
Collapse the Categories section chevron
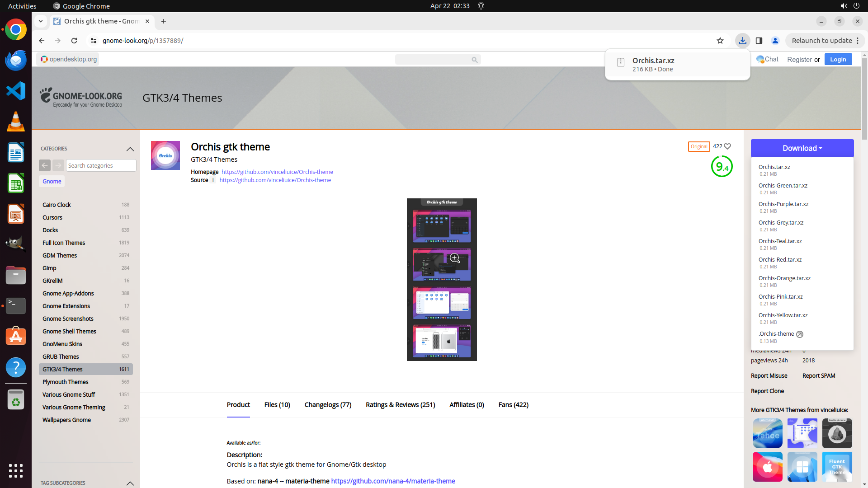click(x=130, y=149)
